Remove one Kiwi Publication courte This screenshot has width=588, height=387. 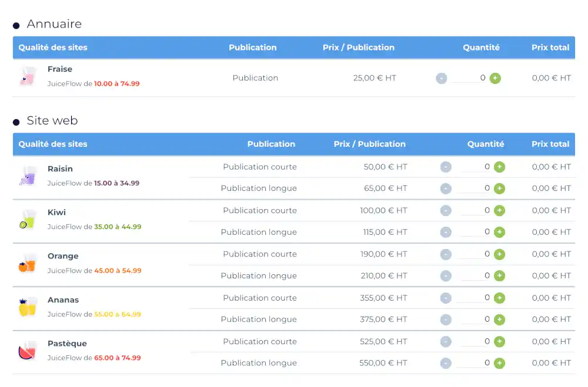(446, 211)
